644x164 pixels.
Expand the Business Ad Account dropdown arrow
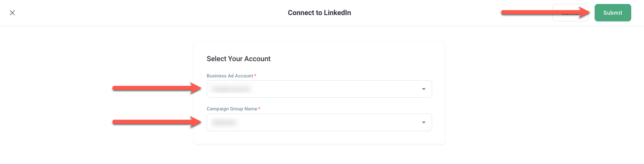424,89
